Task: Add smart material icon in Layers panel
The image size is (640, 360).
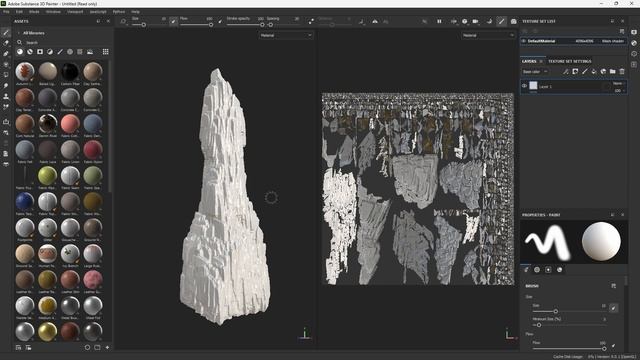Action: coord(603,71)
